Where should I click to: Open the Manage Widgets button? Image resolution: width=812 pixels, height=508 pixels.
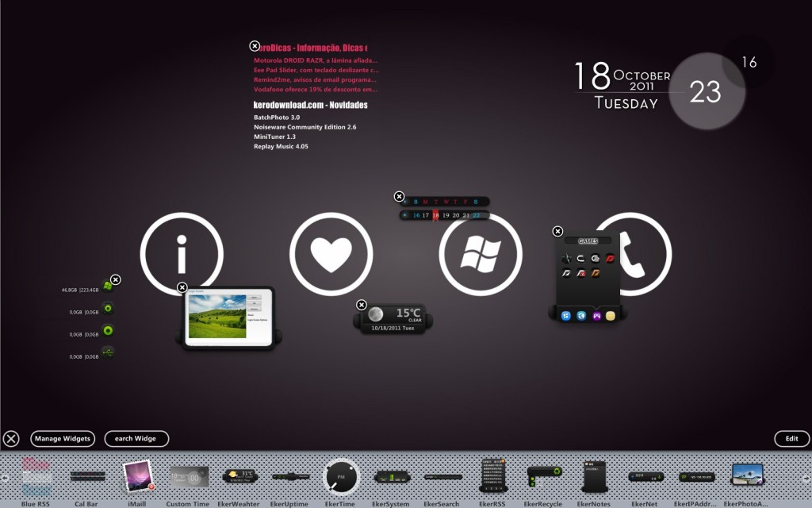63,438
